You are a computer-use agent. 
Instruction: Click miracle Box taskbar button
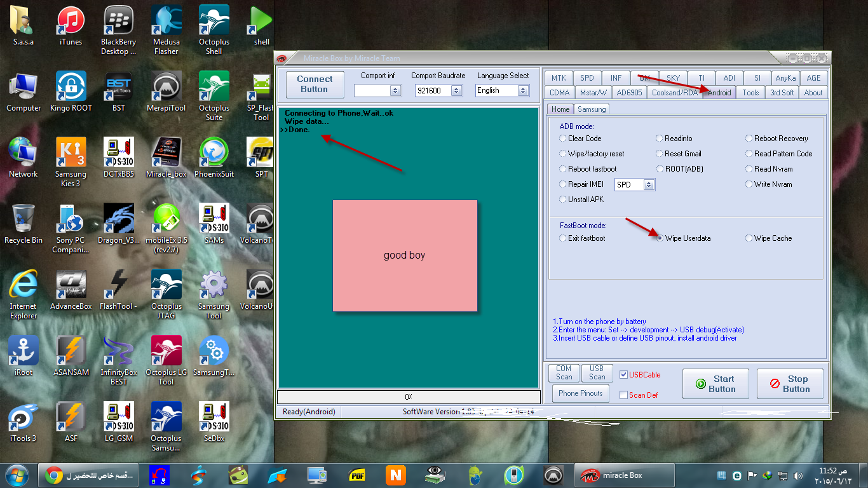(x=625, y=475)
